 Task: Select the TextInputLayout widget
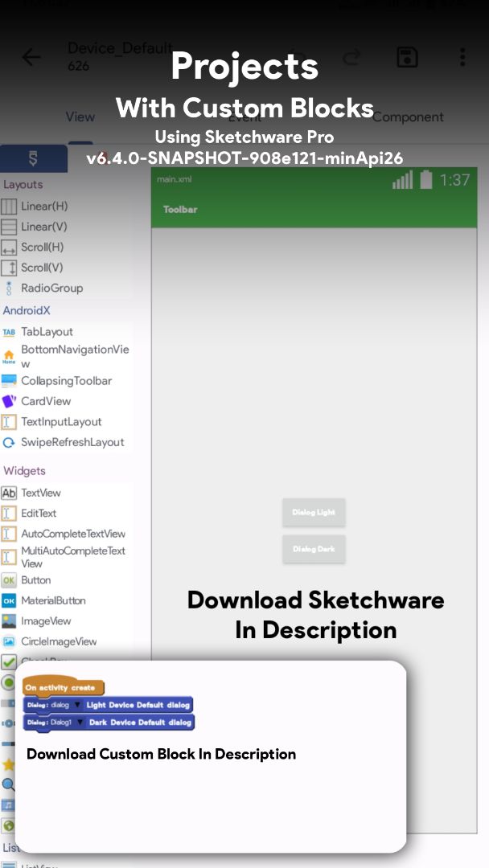tap(66, 422)
